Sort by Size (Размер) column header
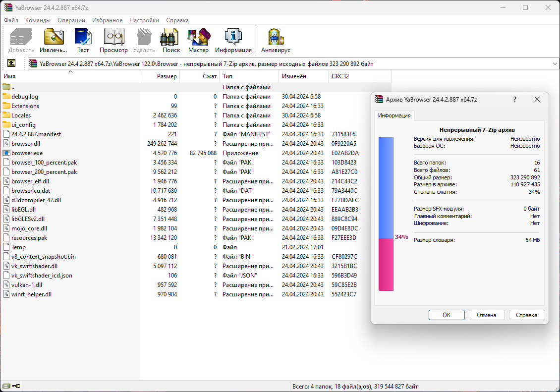Image resolution: width=560 pixels, height=392 pixels. click(x=160, y=76)
